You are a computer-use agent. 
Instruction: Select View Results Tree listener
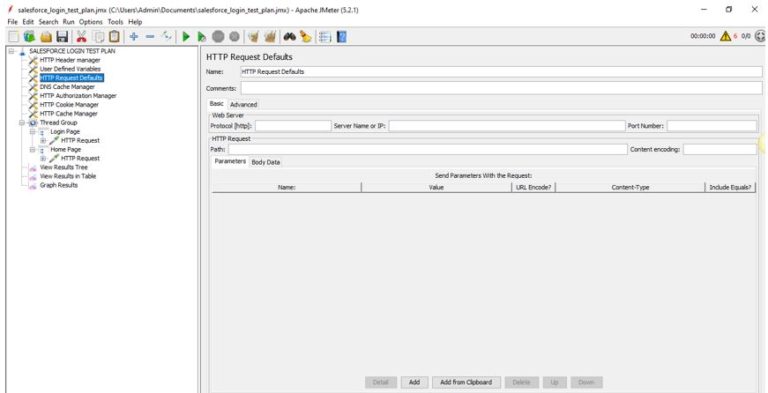coord(64,167)
